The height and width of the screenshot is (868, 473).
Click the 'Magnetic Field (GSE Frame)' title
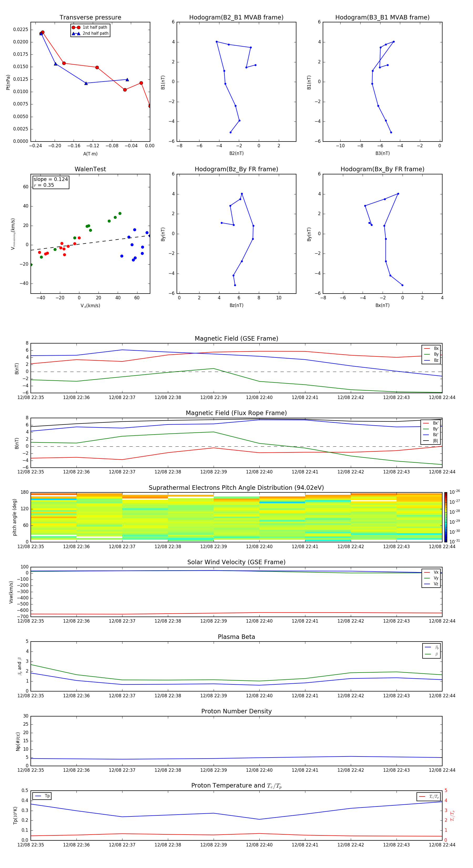(236, 339)
